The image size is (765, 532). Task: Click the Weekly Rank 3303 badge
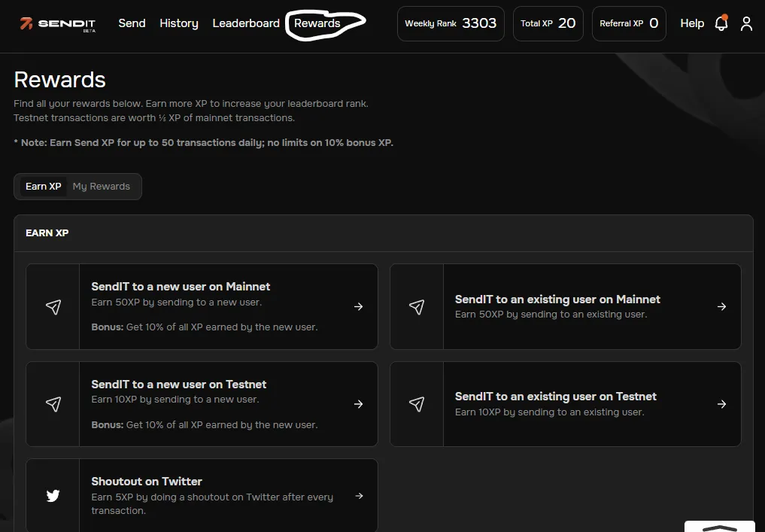point(451,23)
